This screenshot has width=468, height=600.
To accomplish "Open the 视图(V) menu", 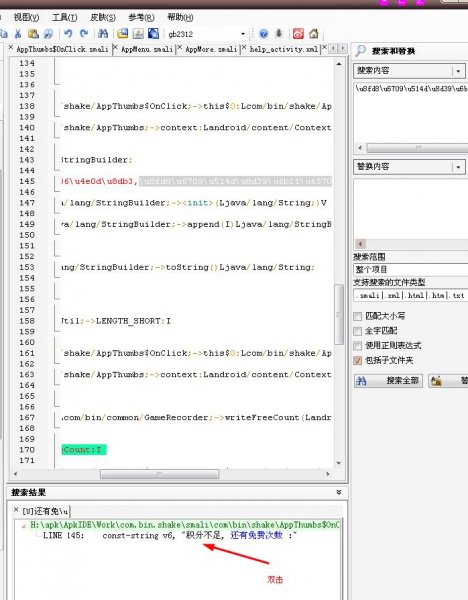I will 26,17.
